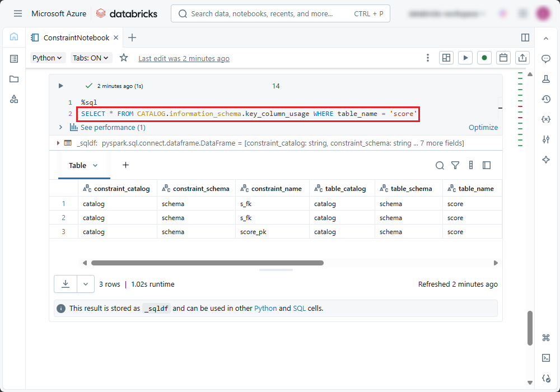Switch to the ConstraintNotebook tab

pos(76,38)
